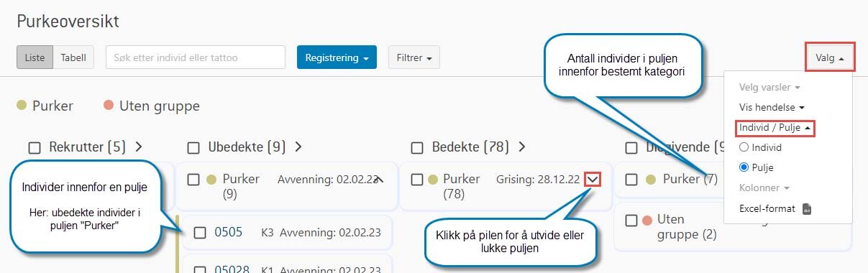Collapse the Ubedekte Purker group chevron
The height and width of the screenshot is (273, 868).
tap(380, 179)
